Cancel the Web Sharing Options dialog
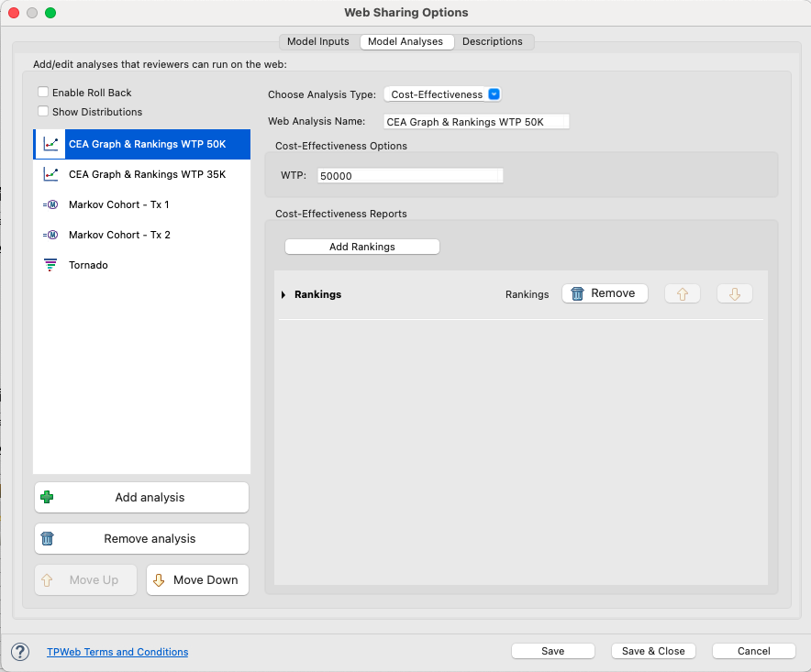Screen dimensions: 811x672 [x=753, y=651]
